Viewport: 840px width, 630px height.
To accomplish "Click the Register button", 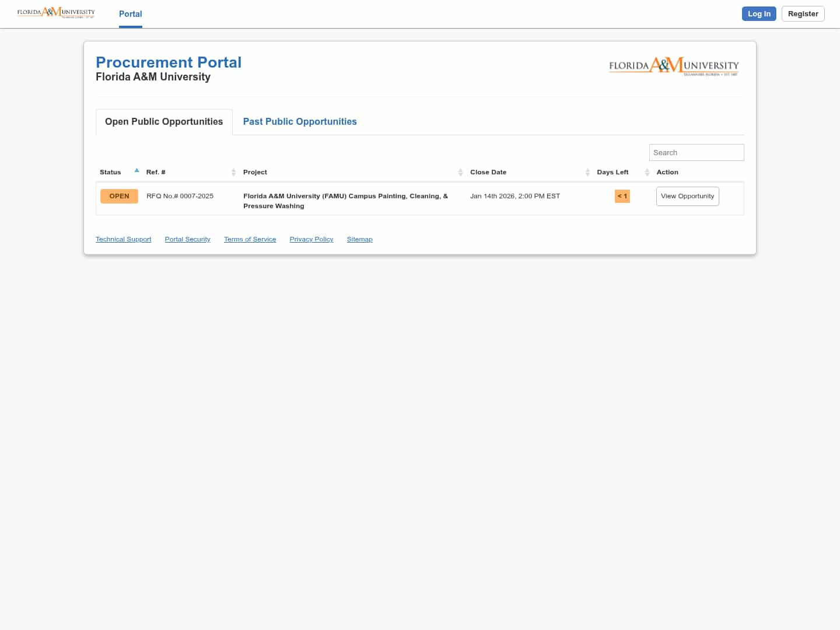I will 803,13.
